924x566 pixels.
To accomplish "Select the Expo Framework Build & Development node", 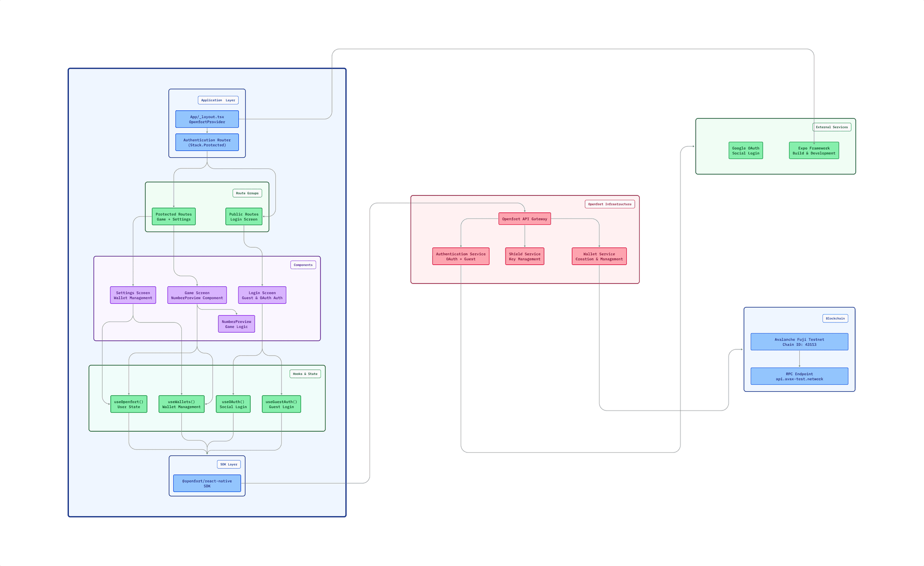I will click(813, 151).
